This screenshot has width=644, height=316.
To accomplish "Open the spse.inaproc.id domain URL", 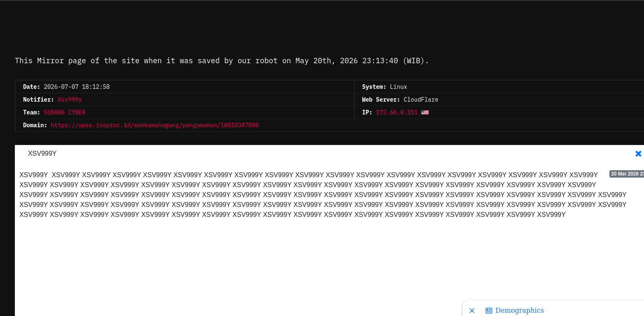I will click(155, 125).
